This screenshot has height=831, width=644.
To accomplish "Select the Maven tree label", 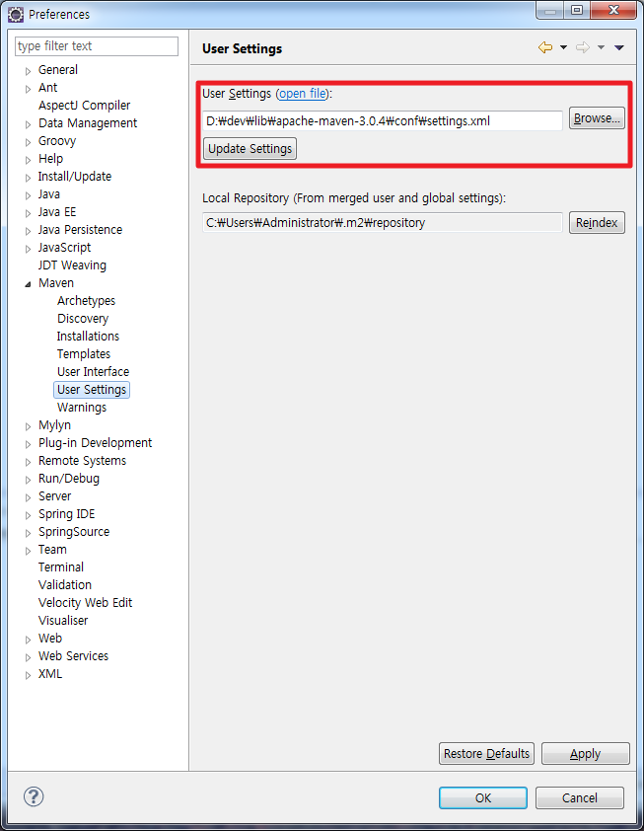I will coord(56,283).
